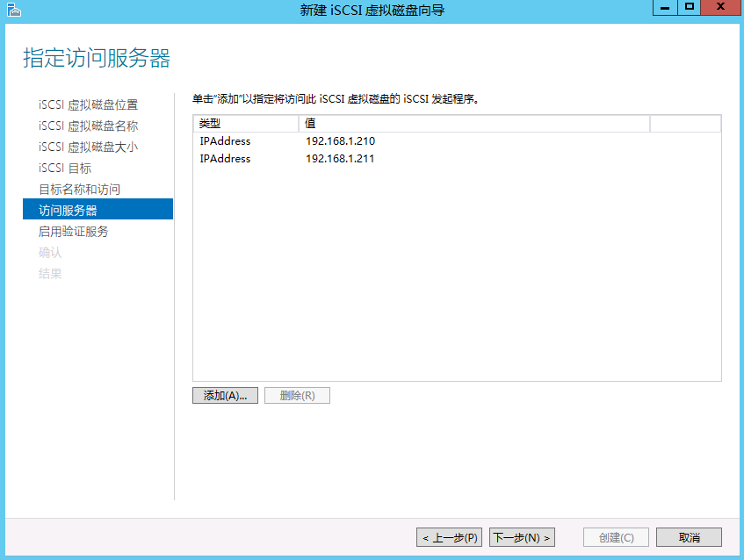Click IPAddress in the 192.168.1.210 row
Viewport: 744px width, 560px height.
pyautogui.click(x=225, y=141)
